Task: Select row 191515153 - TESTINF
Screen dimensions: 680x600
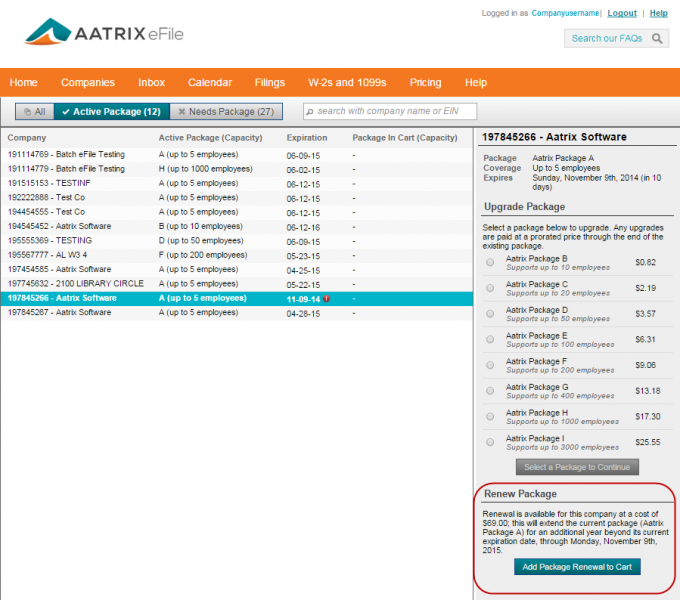Action: [237, 183]
